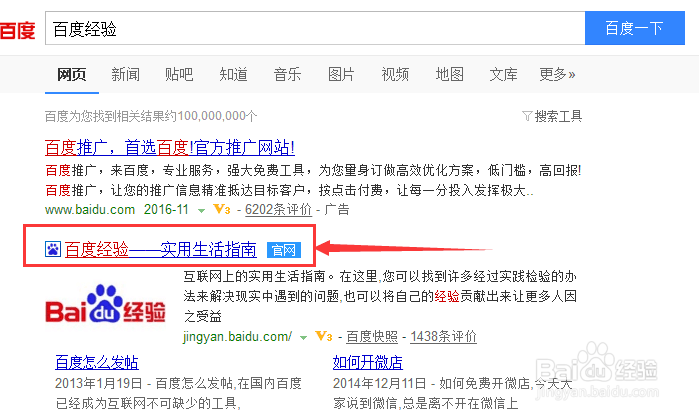Screen dimensions: 699x416
Task: Click the paw icon beside 百度经验 result title
Action: [53, 249]
